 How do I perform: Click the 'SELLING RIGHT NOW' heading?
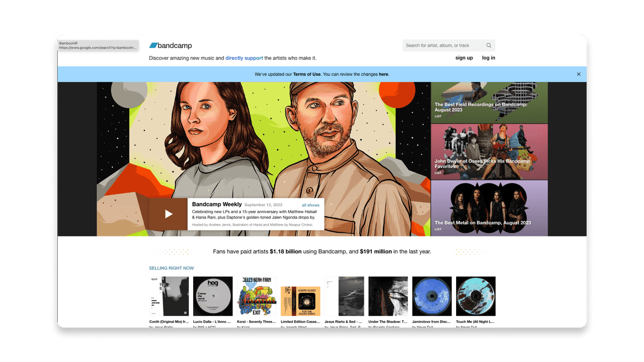(171, 268)
